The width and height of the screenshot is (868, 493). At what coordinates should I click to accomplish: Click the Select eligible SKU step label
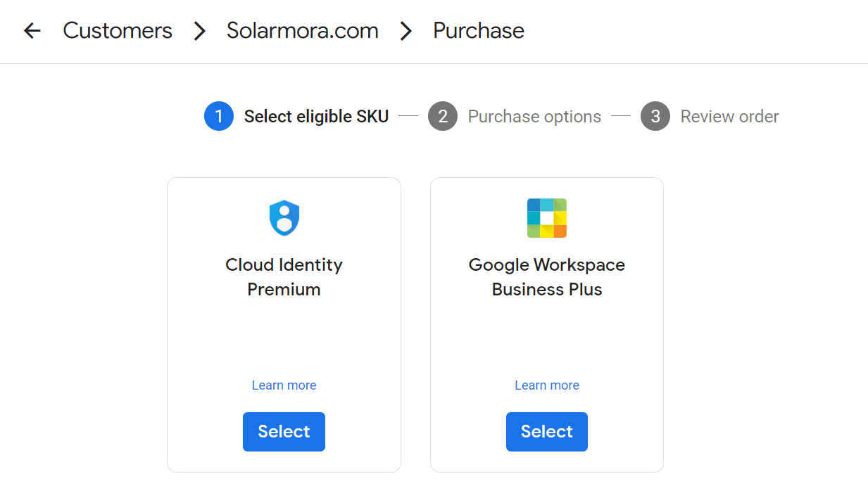pyautogui.click(x=316, y=116)
